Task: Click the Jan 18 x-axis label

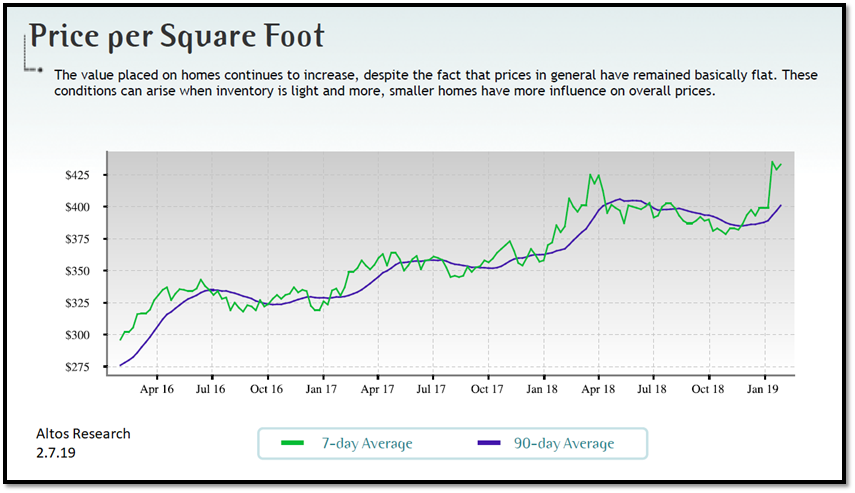Action: coord(542,388)
